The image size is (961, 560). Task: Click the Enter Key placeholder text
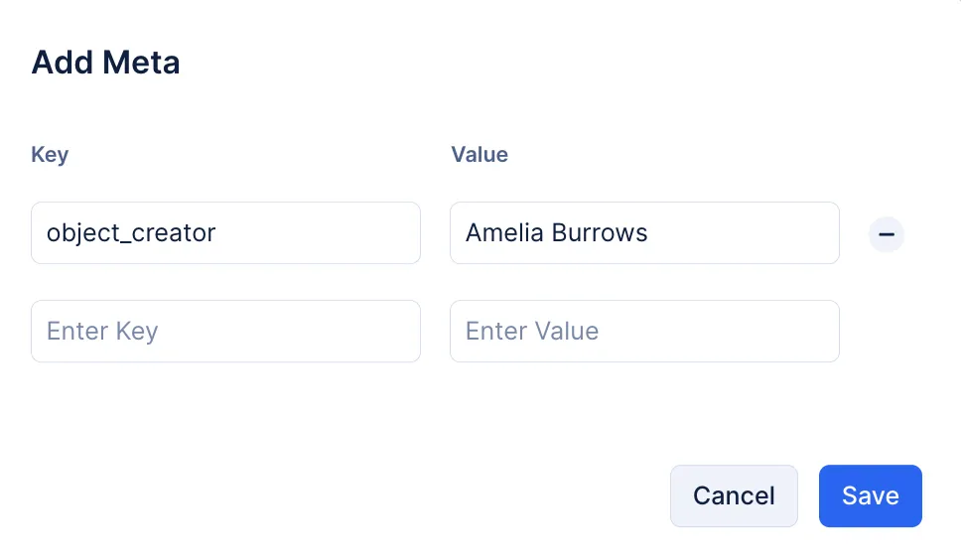[x=102, y=332]
